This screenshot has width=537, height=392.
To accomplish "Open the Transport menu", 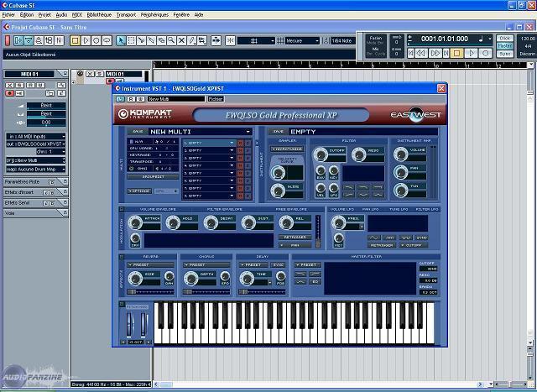I will [x=126, y=15].
